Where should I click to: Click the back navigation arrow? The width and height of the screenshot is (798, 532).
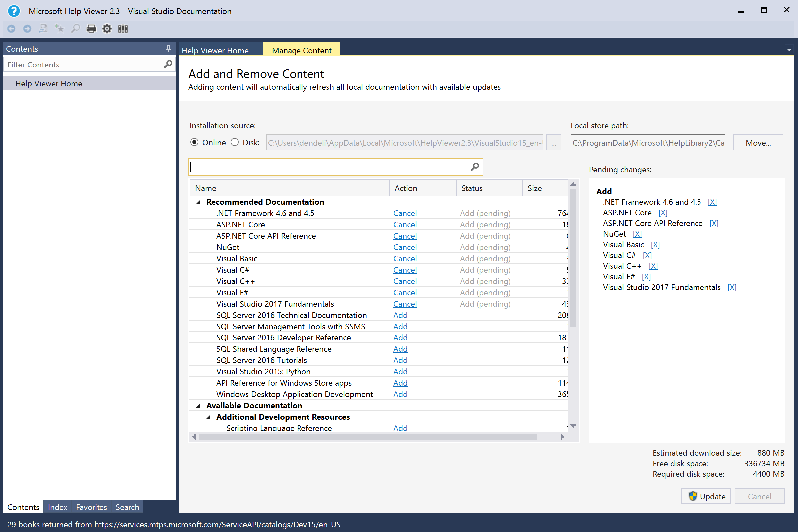(12, 29)
